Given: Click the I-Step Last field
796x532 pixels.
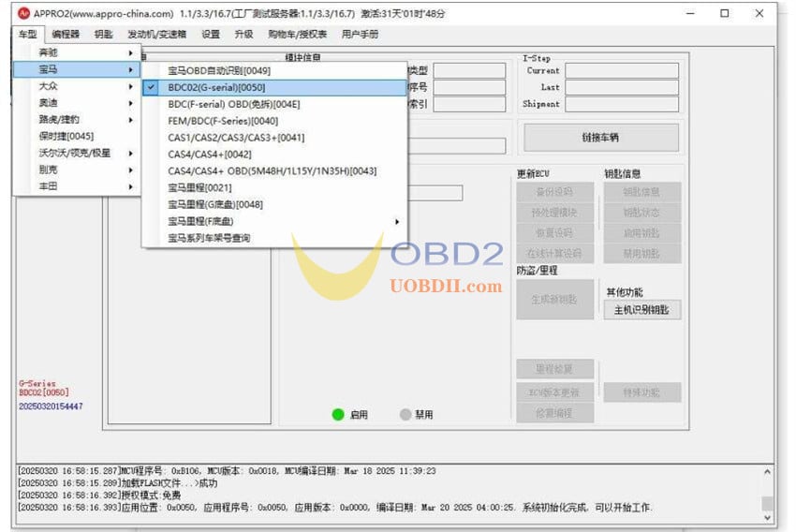Looking at the screenshot, I should pyautogui.click(x=622, y=87).
